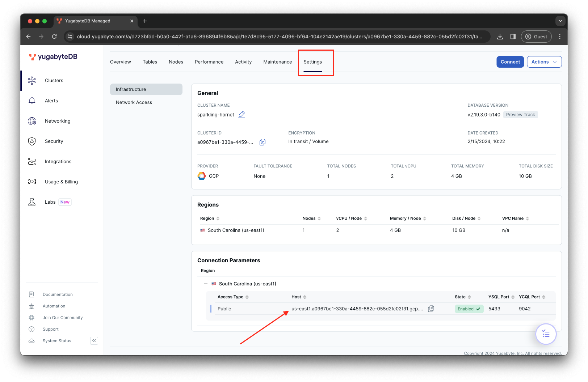
Task: Open the Maintenance tab
Action: point(277,61)
